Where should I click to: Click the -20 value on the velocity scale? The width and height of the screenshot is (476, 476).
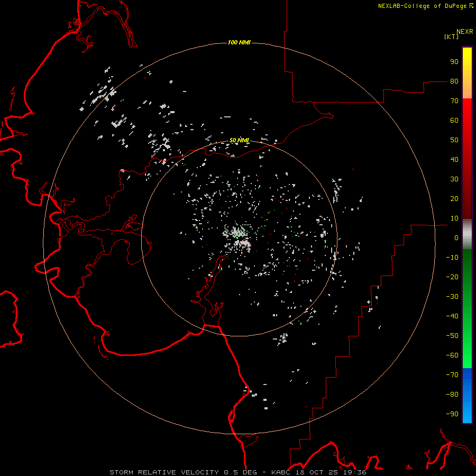(452, 277)
